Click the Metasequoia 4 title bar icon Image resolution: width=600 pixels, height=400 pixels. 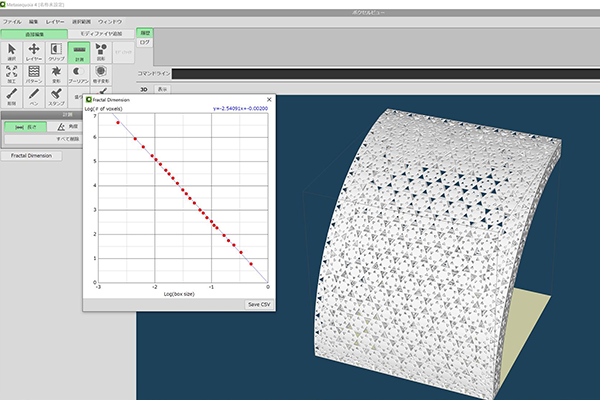point(3,5)
